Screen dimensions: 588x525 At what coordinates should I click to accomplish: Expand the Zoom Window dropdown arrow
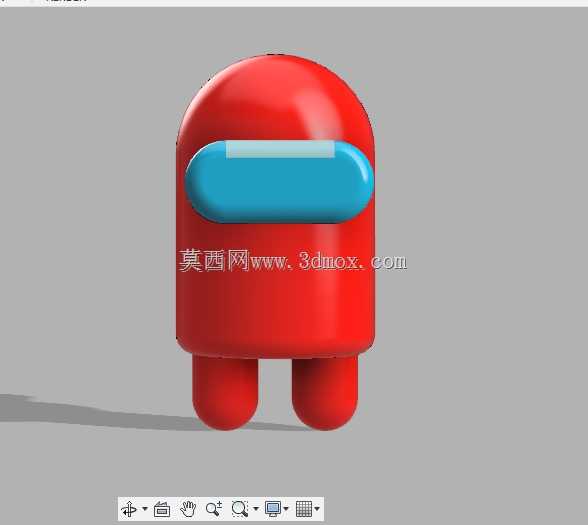[256, 509]
